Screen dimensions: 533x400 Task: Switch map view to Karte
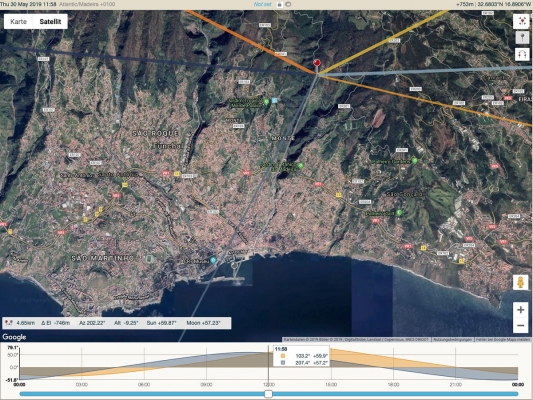(18, 21)
